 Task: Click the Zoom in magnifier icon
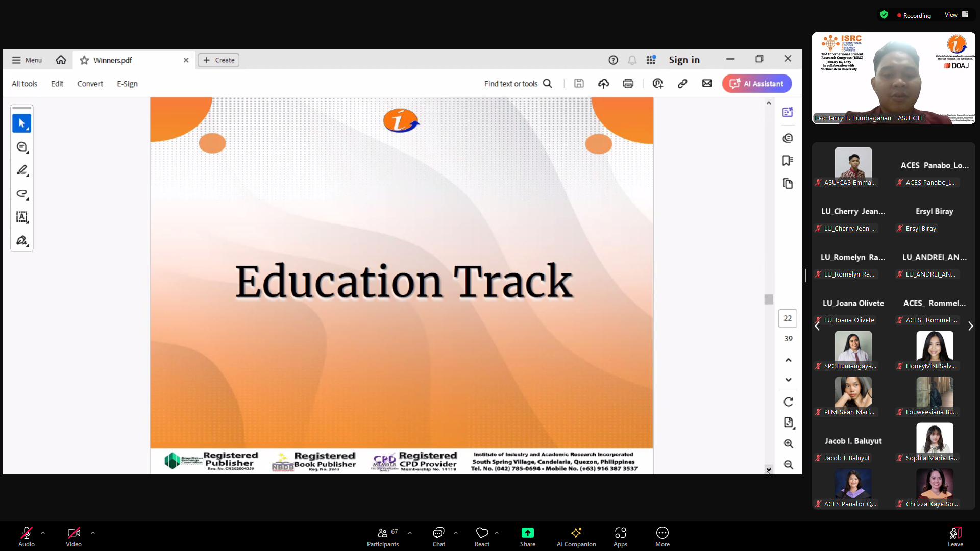pos(788,444)
